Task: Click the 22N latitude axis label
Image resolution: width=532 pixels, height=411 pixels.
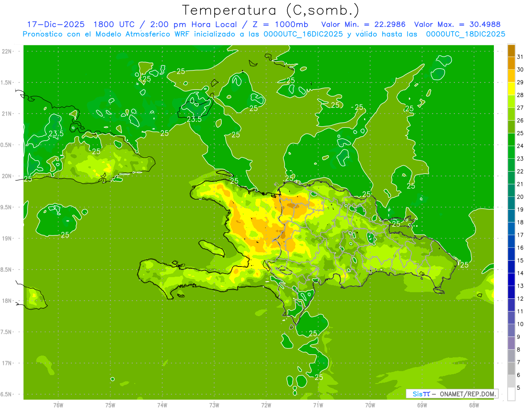Action: [6, 51]
